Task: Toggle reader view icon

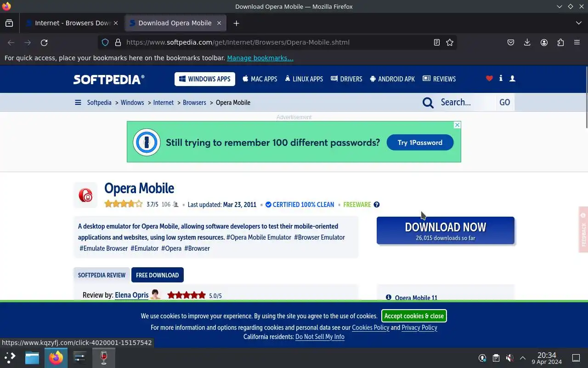Action: 437,42
